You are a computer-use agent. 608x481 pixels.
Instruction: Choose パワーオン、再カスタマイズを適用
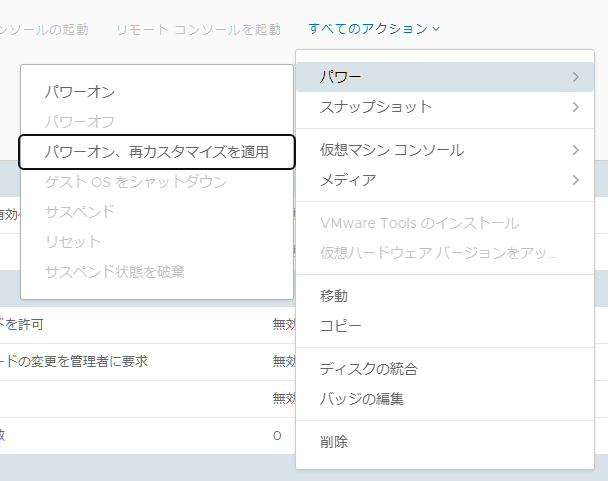pyautogui.click(x=157, y=152)
